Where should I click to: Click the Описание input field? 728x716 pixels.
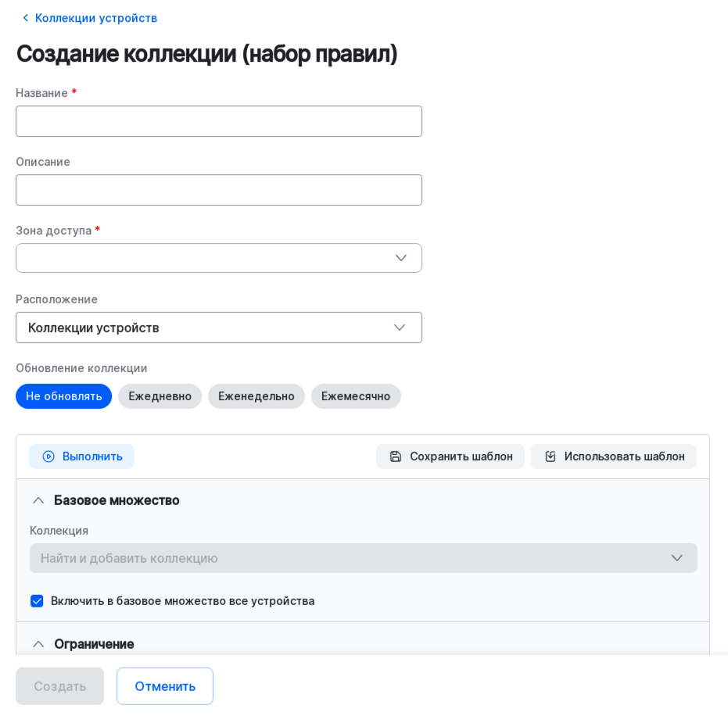219,190
